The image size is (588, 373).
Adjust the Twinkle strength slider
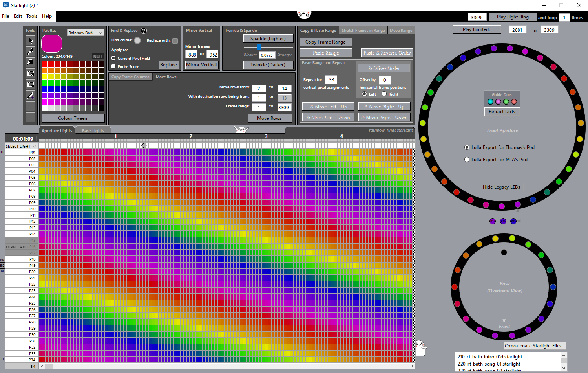(x=259, y=47)
